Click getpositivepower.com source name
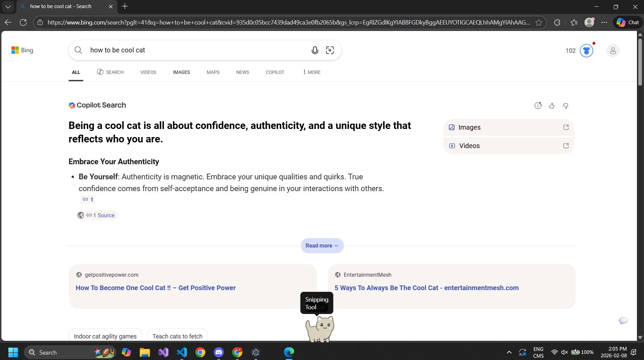The image size is (644, 360). 112,275
